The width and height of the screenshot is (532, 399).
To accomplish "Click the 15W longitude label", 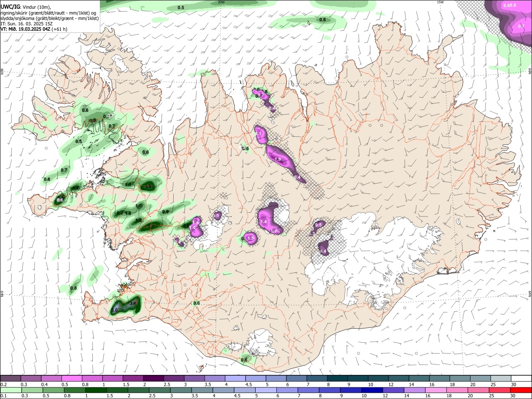I will 440,2.
